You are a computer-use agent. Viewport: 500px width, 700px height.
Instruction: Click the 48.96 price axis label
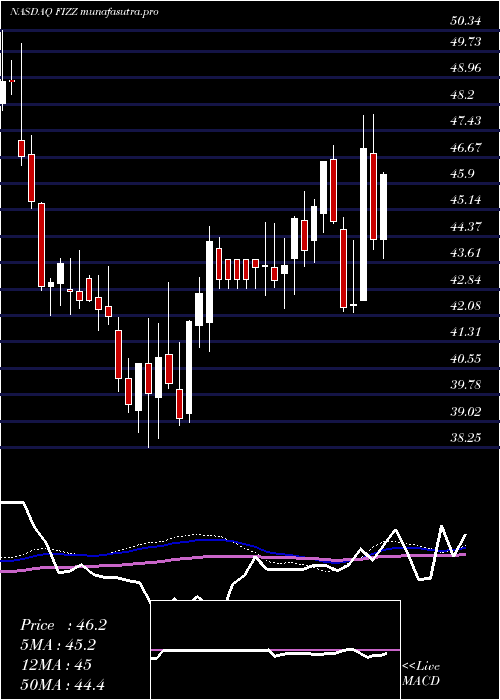465,68
